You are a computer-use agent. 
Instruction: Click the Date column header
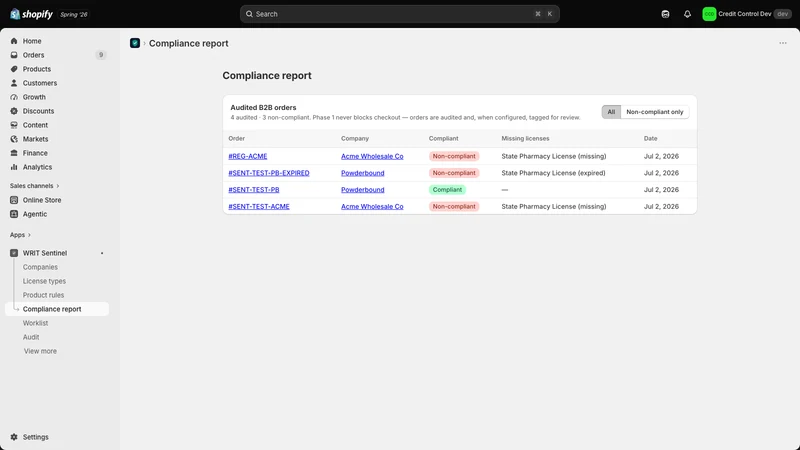[651, 138]
